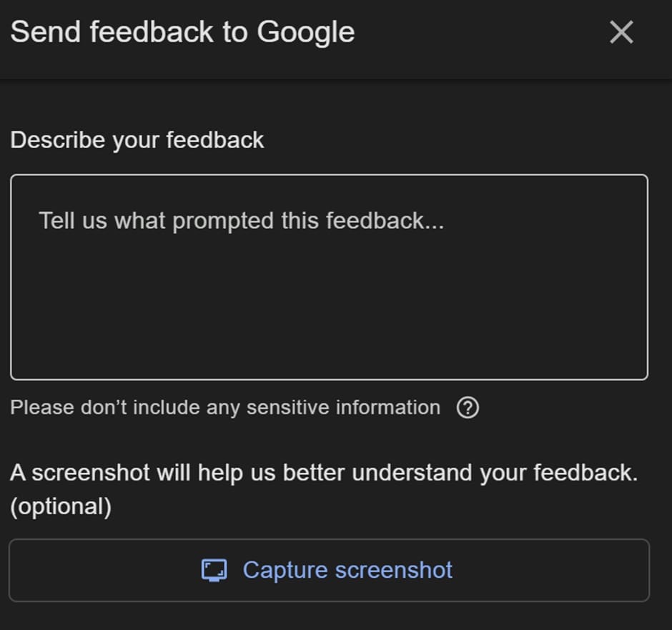672x630 pixels.
Task: Dismiss the feedback panel with the X icon
Action: coord(621,32)
